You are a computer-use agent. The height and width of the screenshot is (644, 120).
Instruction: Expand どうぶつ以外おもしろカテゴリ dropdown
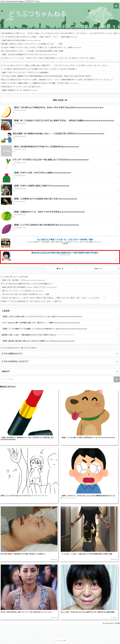60,362
